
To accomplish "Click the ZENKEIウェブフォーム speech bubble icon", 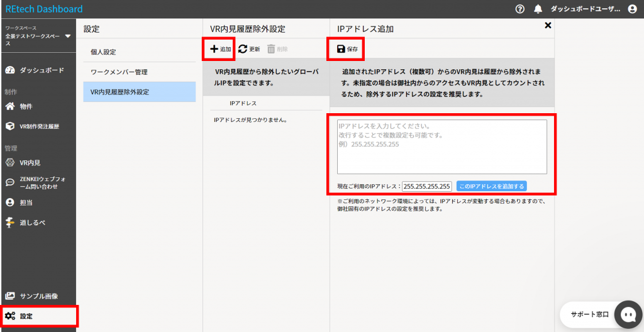I will pyautogui.click(x=10, y=182).
